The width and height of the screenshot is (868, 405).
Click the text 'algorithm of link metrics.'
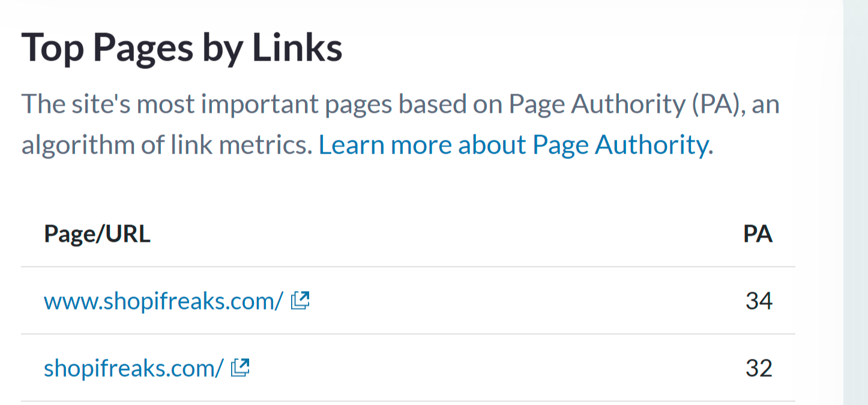[167, 145]
